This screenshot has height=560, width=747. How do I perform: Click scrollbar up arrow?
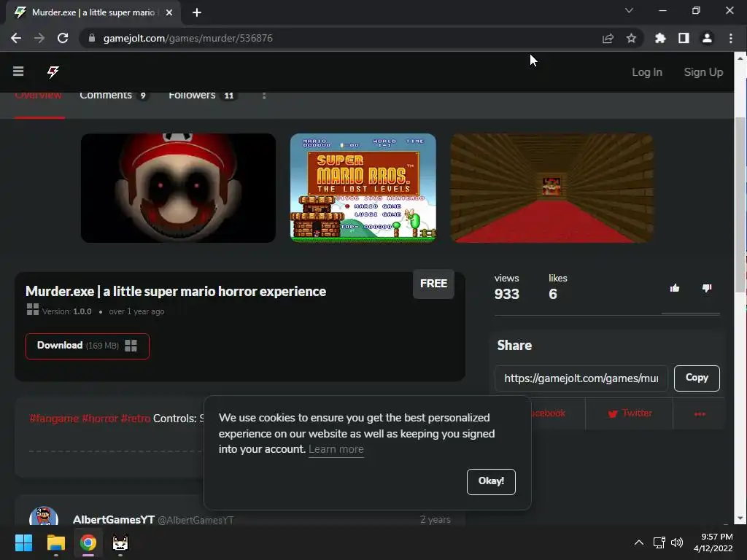pyautogui.click(x=740, y=58)
